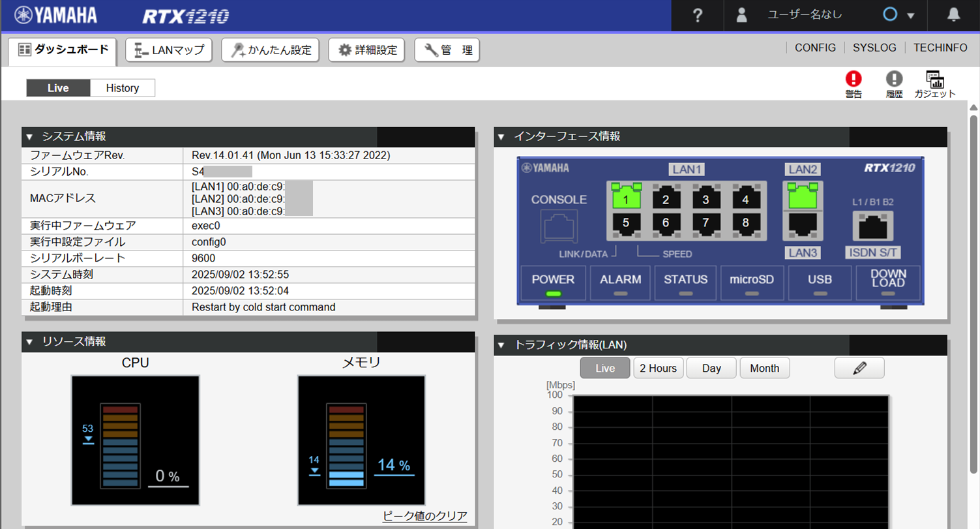
Task: Click ピーク値のクリア link
Action: point(424,516)
